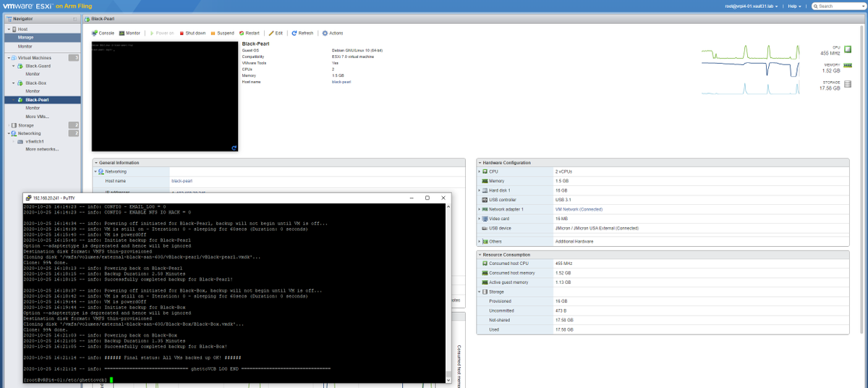Open the Black-Pearl console thumbnail
868x388 pixels.
point(165,96)
